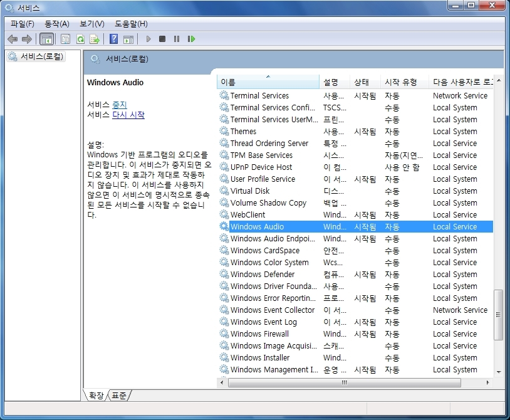
Task: Click 자동(지연... startup type of TPM row
Action: (403, 155)
